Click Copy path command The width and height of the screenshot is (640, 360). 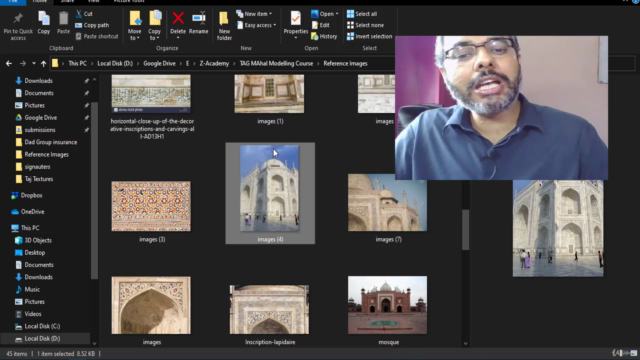click(92, 25)
